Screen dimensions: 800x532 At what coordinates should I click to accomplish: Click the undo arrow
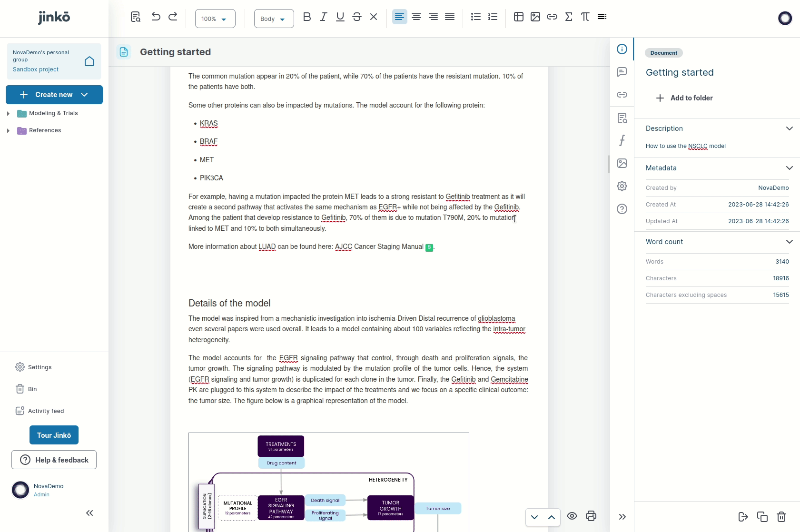(x=156, y=17)
